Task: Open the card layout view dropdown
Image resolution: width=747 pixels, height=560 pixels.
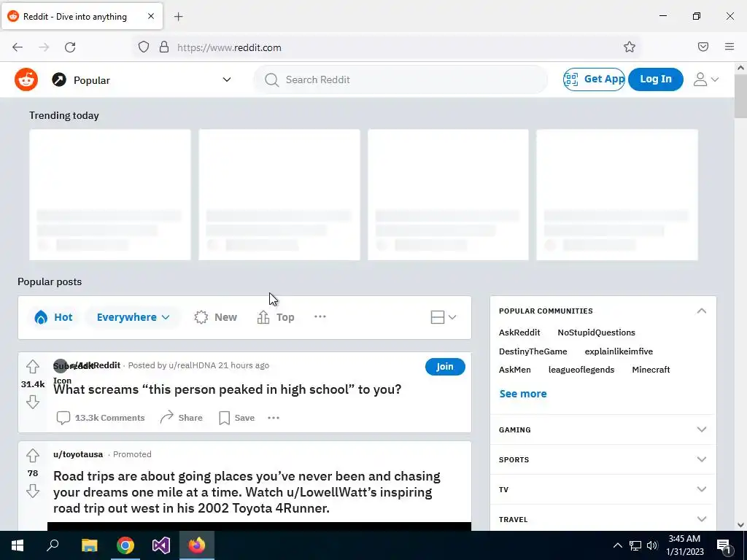Action: click(x=443, y=317)
